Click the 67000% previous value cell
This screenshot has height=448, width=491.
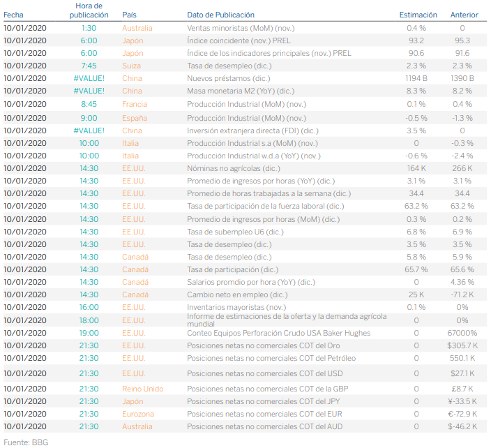click(x=462, y=333)
